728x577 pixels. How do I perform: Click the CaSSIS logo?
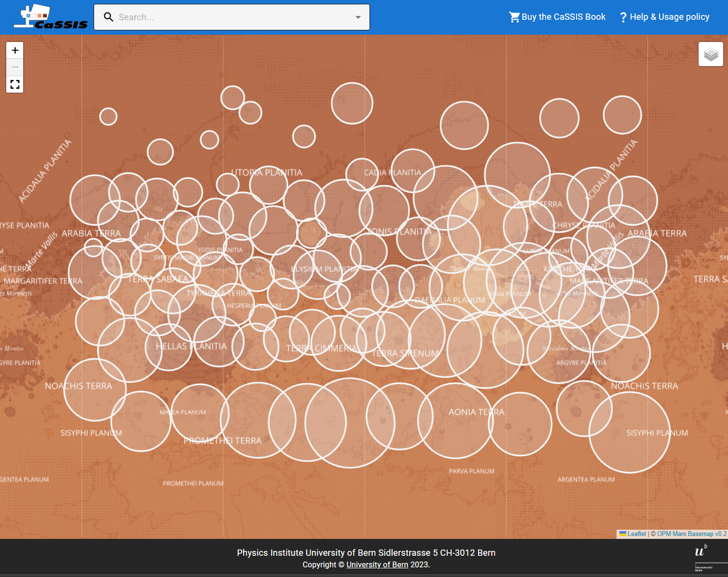pyautogui.click(x=51, y=17)
